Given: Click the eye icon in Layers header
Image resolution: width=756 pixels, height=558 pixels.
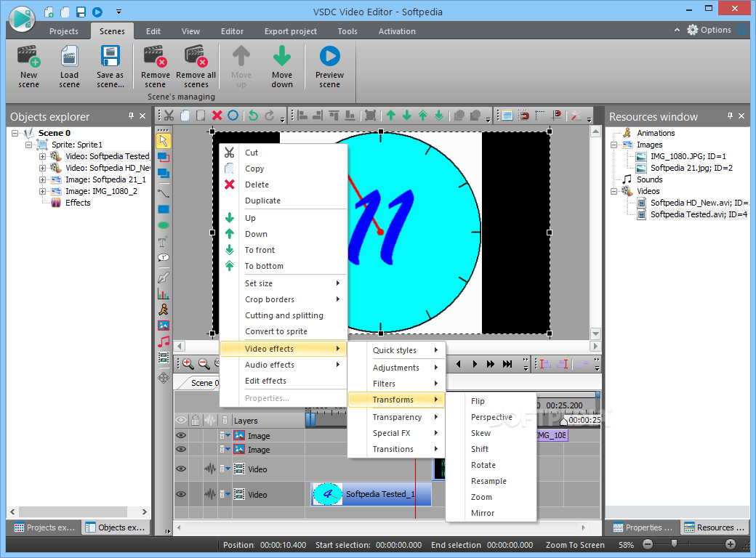Looking at the screenshot, I should [x=181, y=420].
